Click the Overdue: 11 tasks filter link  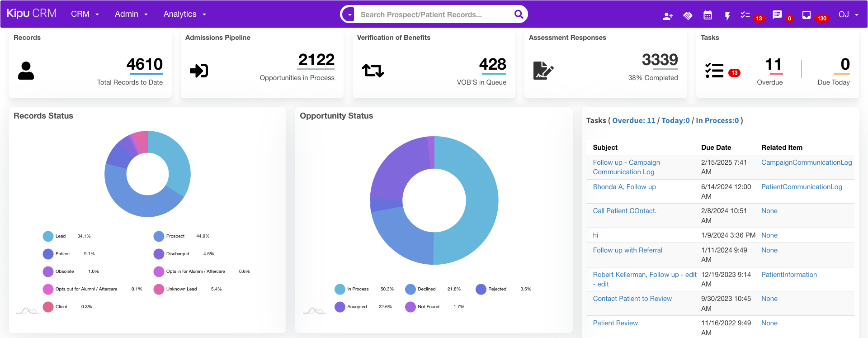coord(633,120)
